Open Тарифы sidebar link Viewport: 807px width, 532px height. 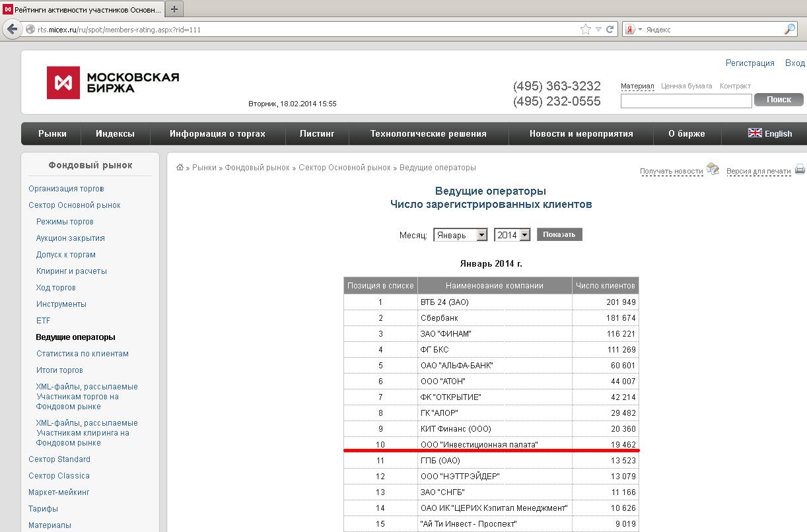(x=43, y=509)
